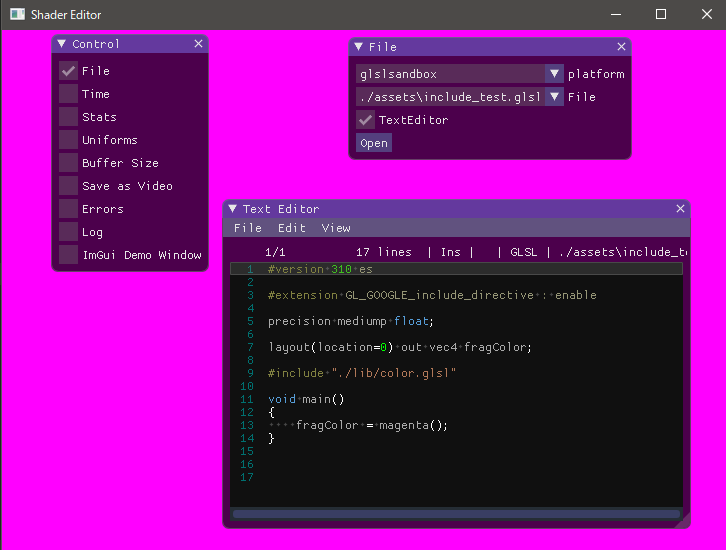Open the File path dropdown arrow
This screenshot has height=550, width=726.
coord(554,97)
